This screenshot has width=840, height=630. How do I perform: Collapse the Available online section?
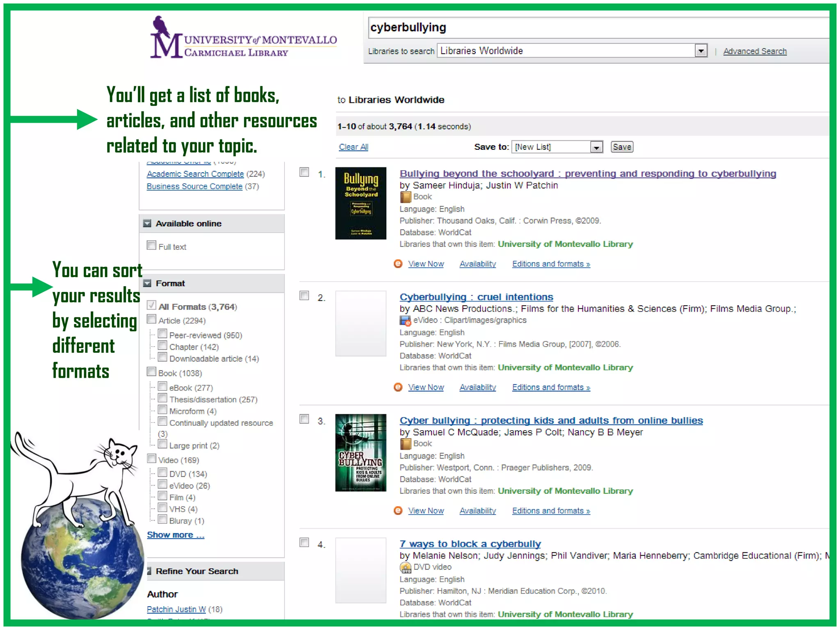[x=147, y=224]
